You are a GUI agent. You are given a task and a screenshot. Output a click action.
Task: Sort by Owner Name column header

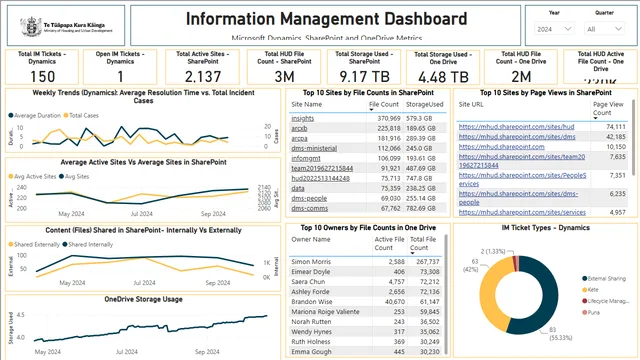(311, 240)
